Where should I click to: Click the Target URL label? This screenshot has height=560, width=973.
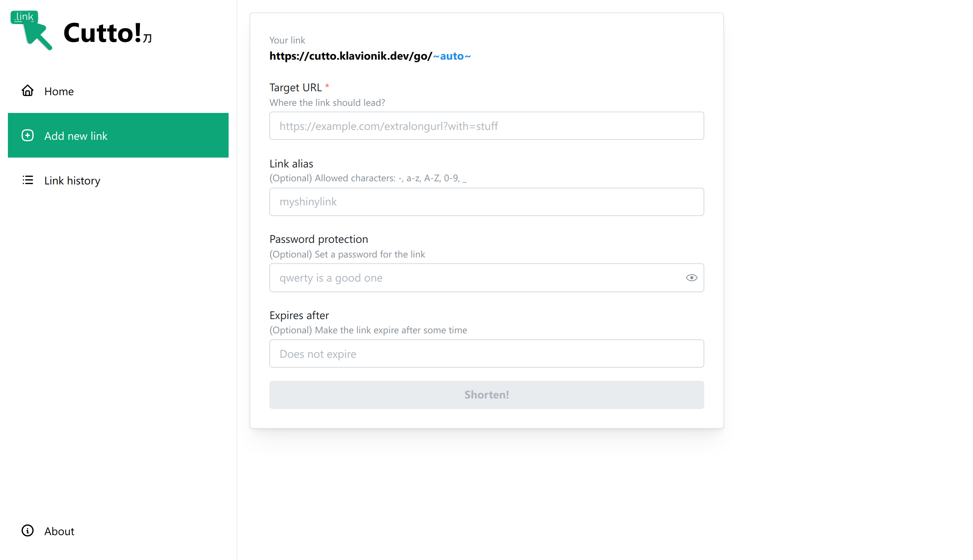point(295,87)
